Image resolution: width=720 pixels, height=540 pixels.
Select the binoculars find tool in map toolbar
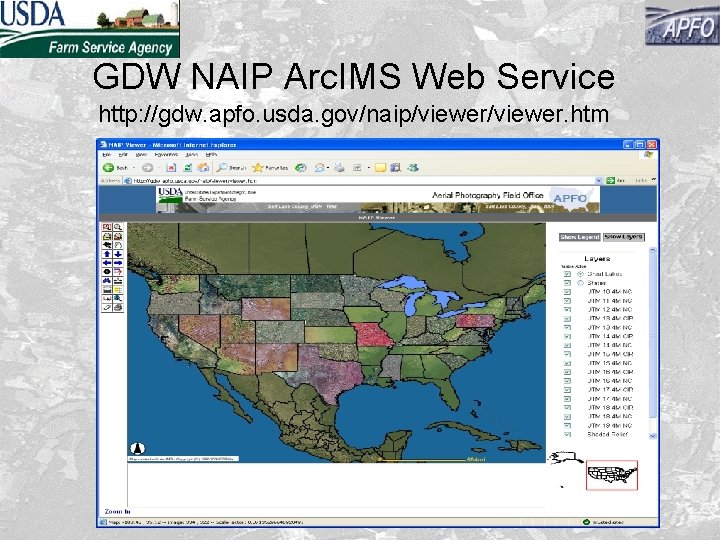click(x=107, y=281)
